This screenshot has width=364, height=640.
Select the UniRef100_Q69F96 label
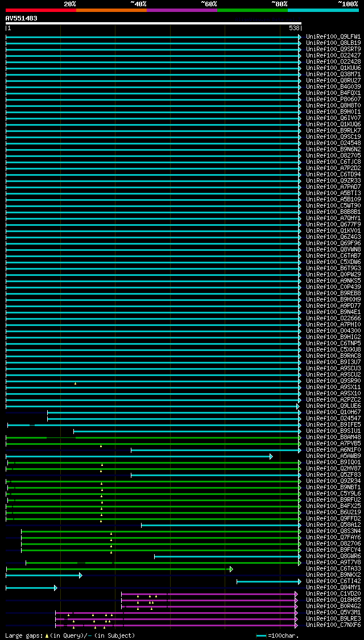333,243
